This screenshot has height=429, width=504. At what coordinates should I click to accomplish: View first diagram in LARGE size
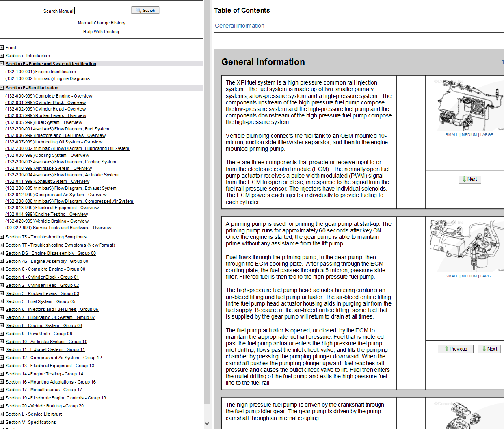point(487,135)
